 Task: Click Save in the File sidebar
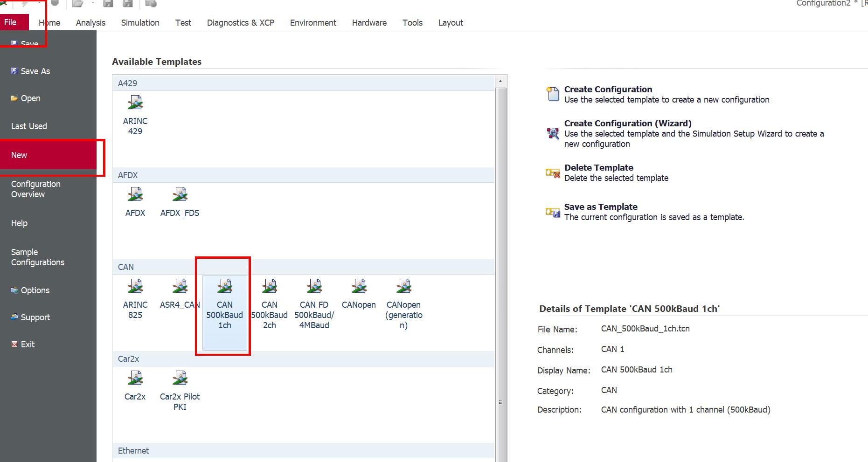pyautogui.click(x=25, y=44)
